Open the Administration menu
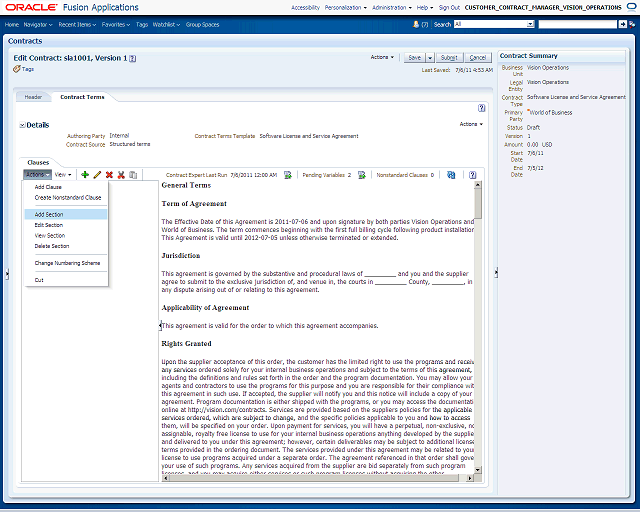The height and width of the screenshot is (512, 640). (x=392, y=7)
